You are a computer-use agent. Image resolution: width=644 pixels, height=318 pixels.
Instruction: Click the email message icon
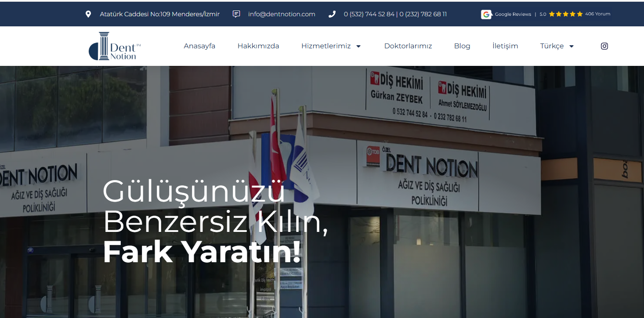pos(236,14)
